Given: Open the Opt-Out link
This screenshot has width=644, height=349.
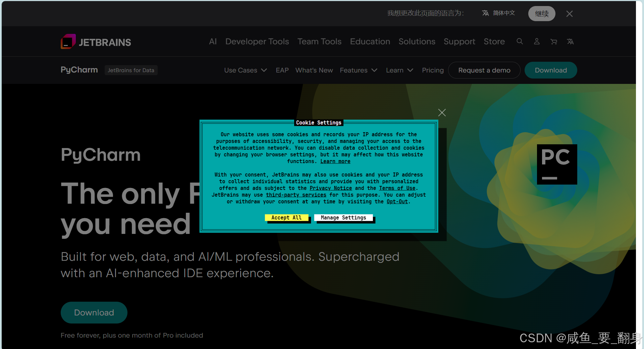Looking at the screenshot, I should [x=397, y=202].
